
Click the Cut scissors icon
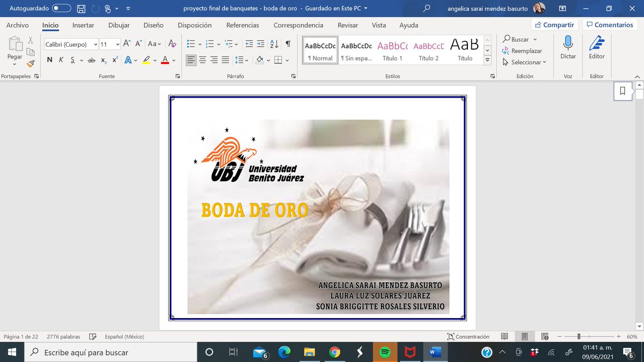point(31,40)
